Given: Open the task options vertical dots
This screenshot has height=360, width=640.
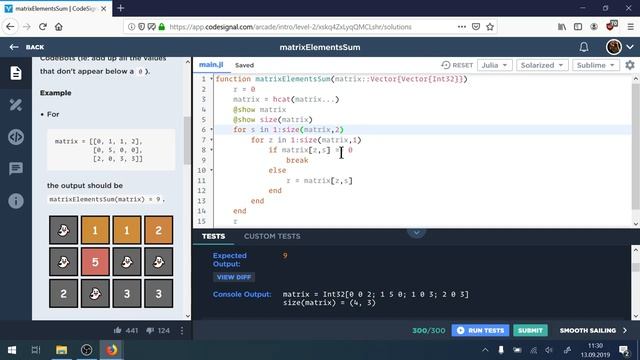Looking at the screenshot, I should (x=182, y=330).
